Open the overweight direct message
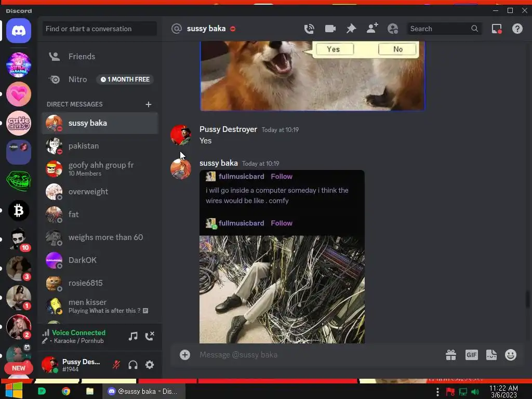 (100, 192)
